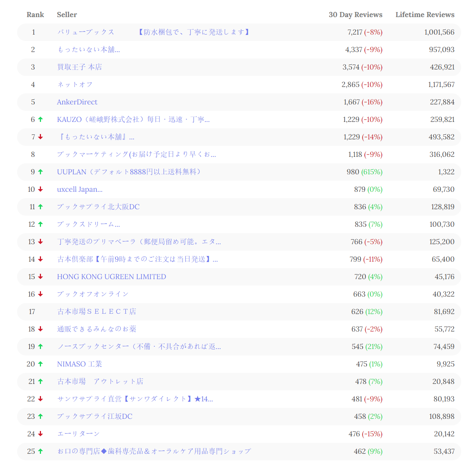Click the green arrow beside NIMASO 工業

pos(41,364)
